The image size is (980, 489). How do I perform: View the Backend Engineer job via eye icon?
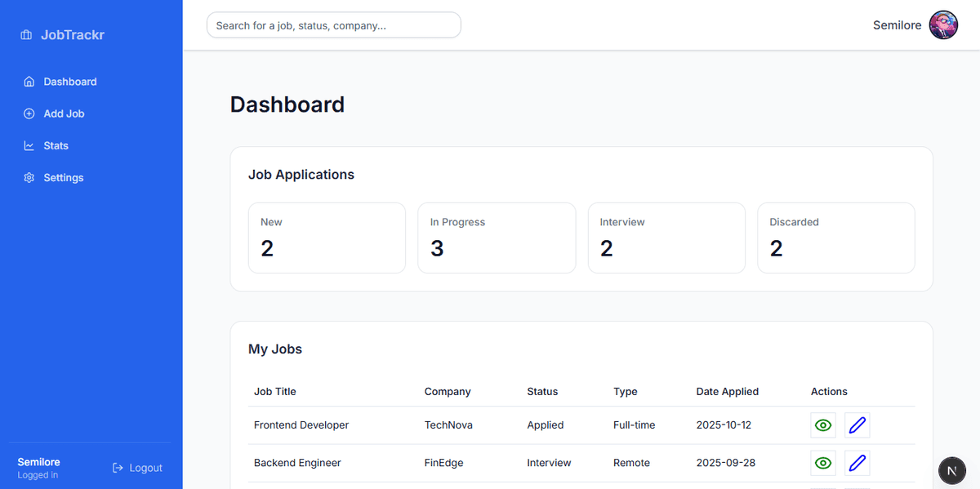[823, 463]
